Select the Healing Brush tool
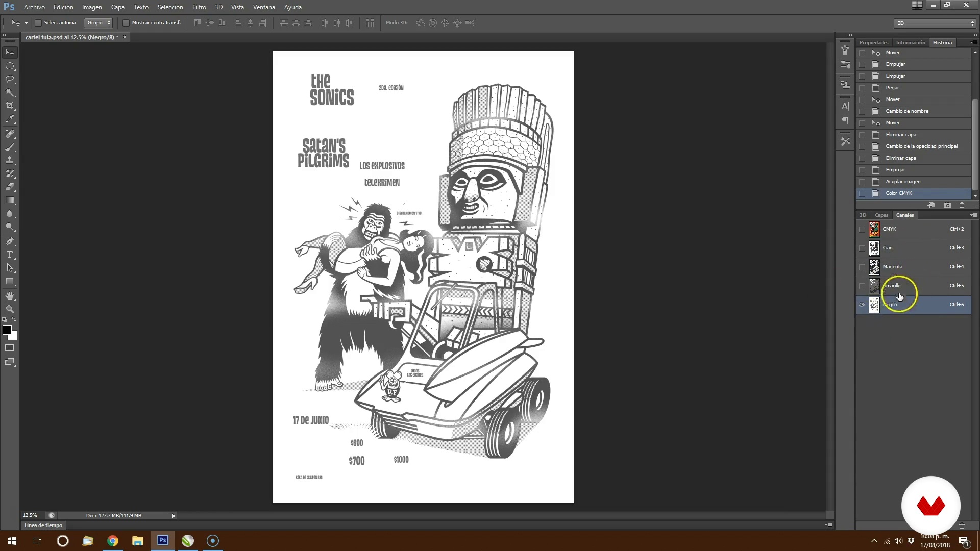This screenshot has width=980, height=551. [x=10, y=134]
